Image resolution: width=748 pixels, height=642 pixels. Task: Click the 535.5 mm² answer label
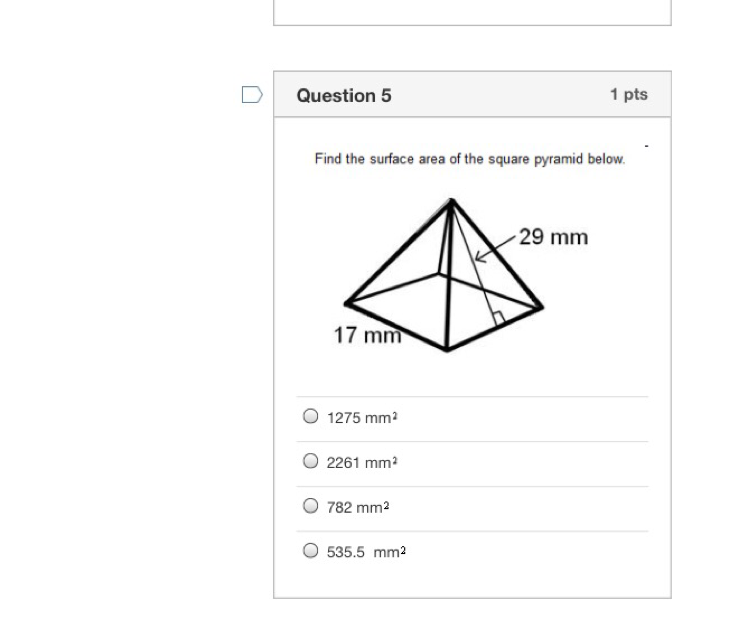(366, 552)
